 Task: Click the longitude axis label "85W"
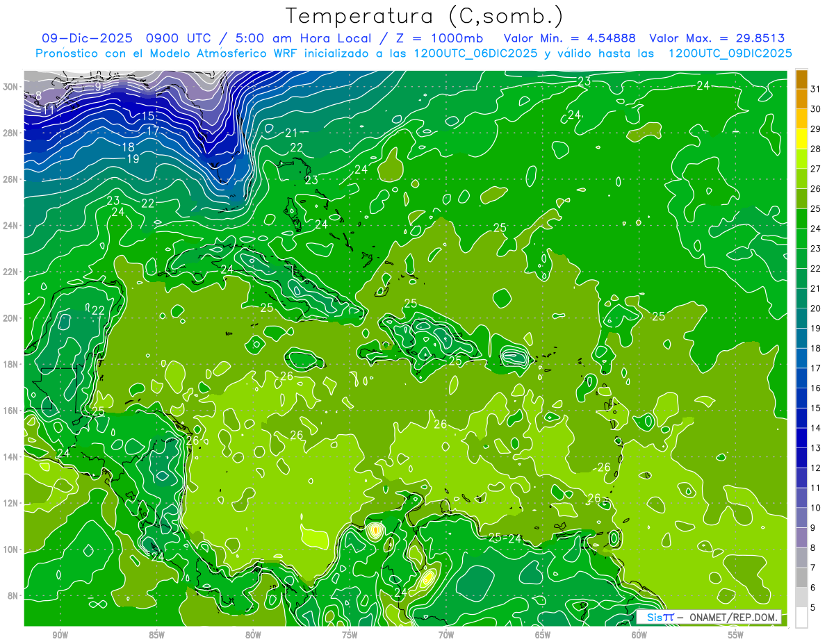(156, 634)
